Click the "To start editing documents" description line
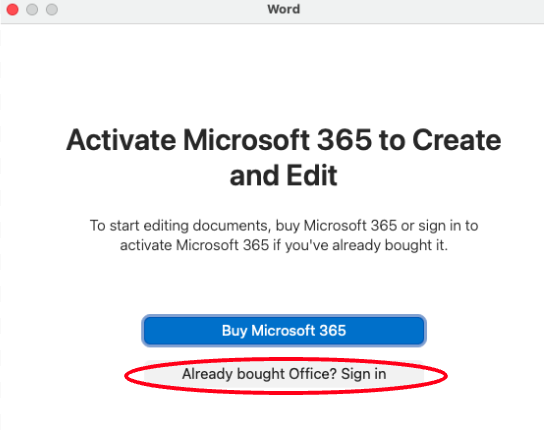The height and width of the screenshot is (438, 544). tap(284, 226)
